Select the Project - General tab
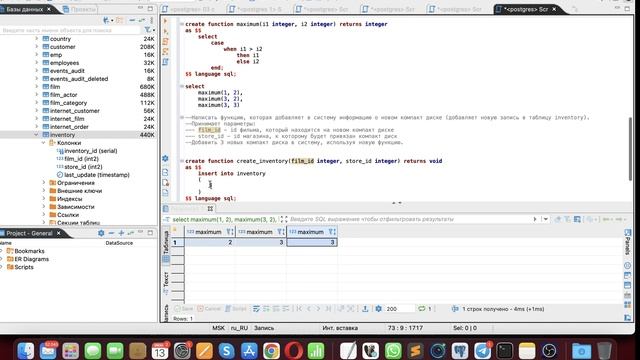The width and height of the screenshot is (640, 360). tap(29, 233)
